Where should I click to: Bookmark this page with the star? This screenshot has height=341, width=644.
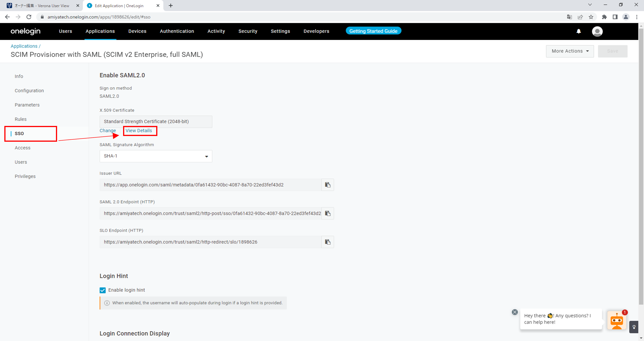point(591,17)
